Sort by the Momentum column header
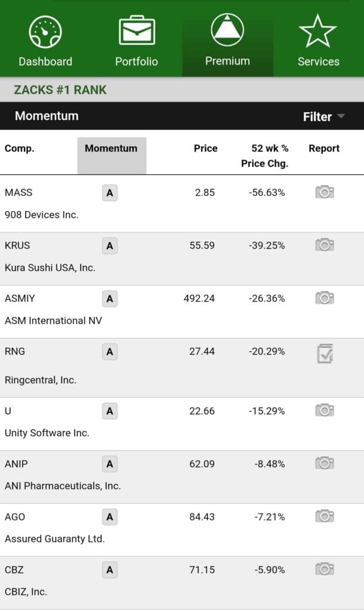The width and height of the screenshot is (364, 611). [111, 149]
